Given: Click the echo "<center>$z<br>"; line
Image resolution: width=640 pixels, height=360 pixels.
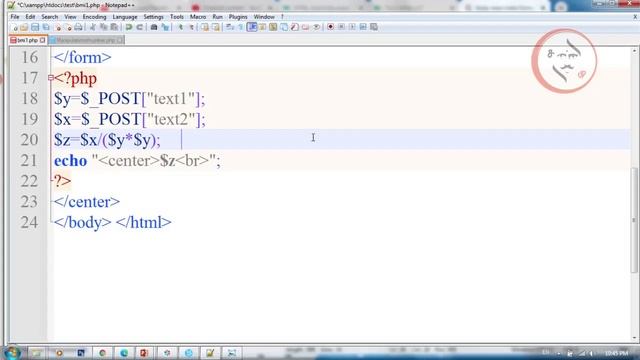Looking at the screenshot, I should click(x=137, y=161).
